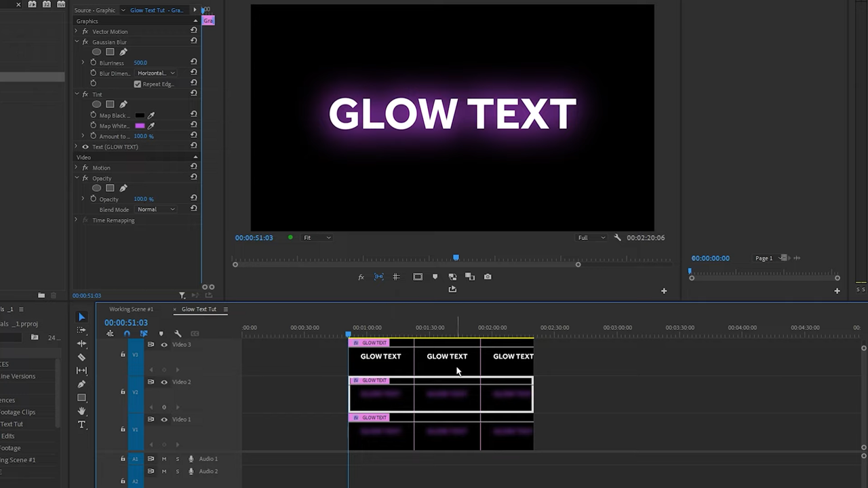Open Map White To purple swatch
868x488 pixels.
[140, 126]
